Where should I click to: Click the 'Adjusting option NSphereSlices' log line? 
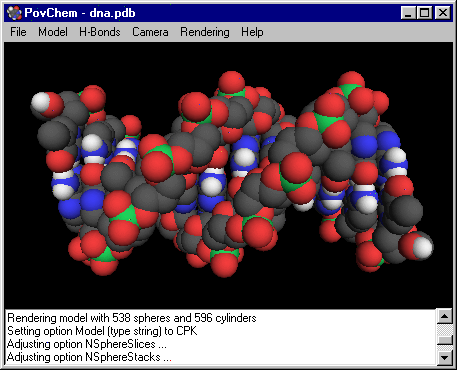pyautogui.click(x=87, y=344)
